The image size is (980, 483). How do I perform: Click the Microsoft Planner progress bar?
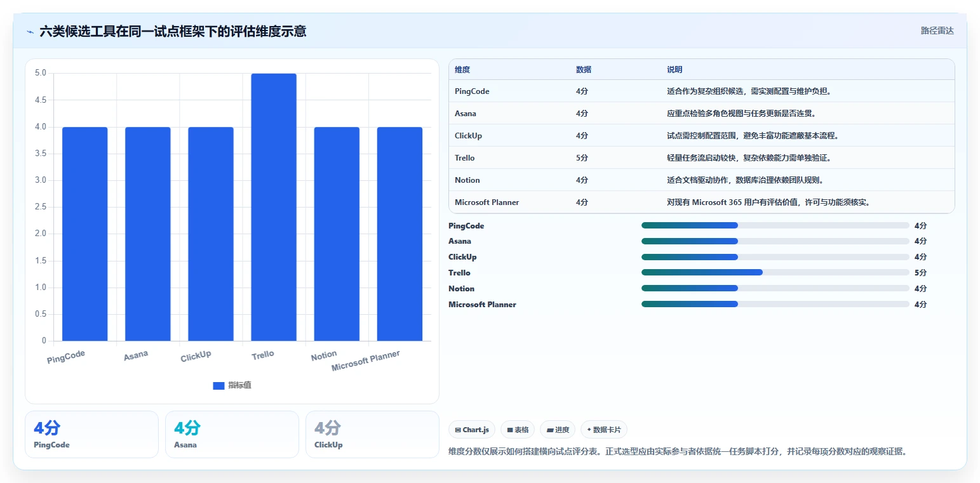pyautogui.click(x=775, y=304)
